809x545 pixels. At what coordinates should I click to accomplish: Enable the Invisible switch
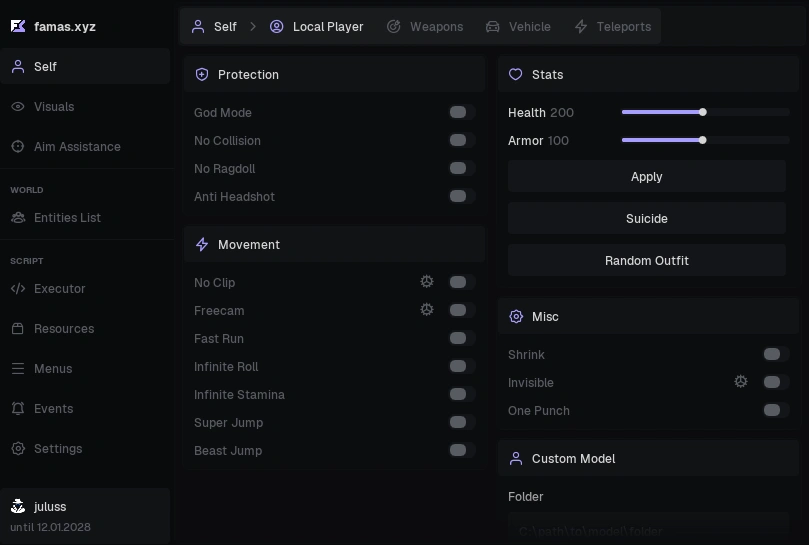(x=776, y=382)
